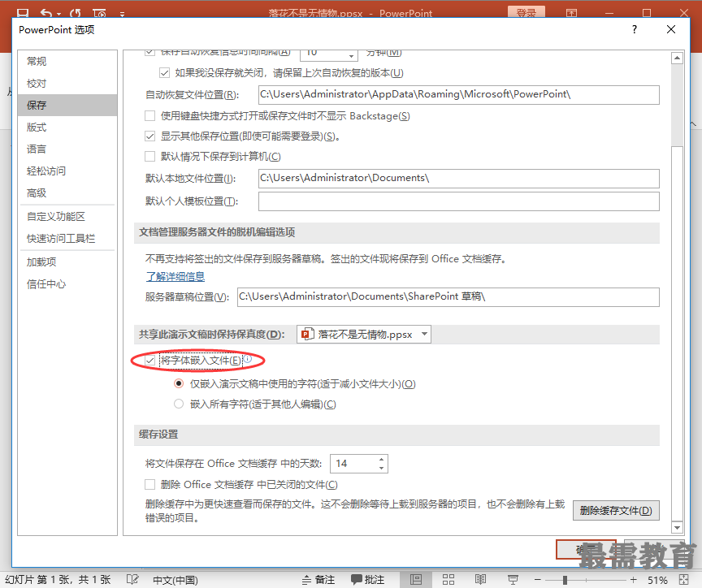Click the 服务器草稿位置 path field

click(x=448, y=297)
